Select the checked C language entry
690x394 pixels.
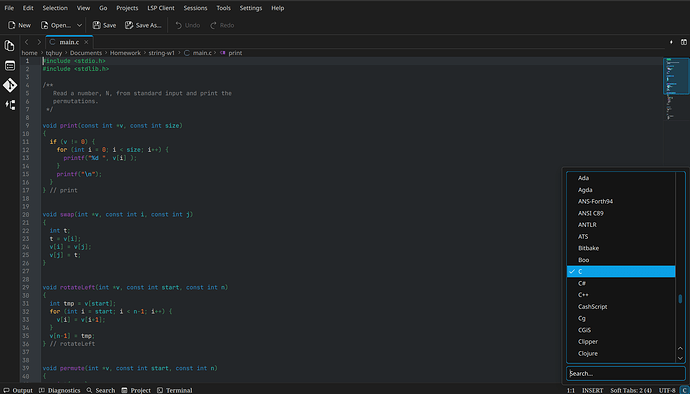click(621, 272)
